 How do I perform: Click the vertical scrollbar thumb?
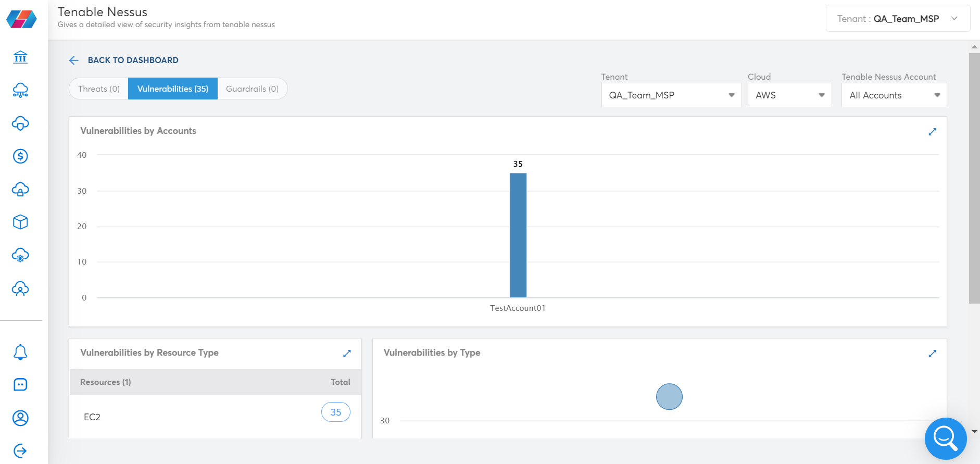tap(974, 178)
